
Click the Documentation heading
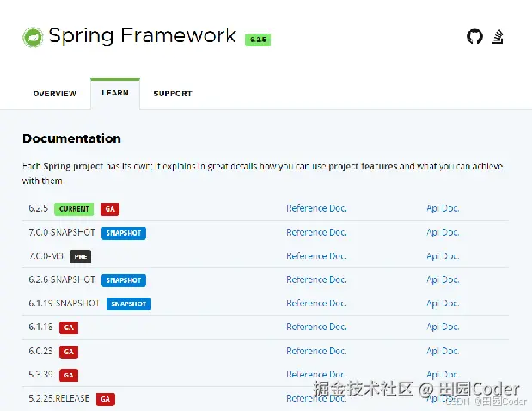point(71,138)
